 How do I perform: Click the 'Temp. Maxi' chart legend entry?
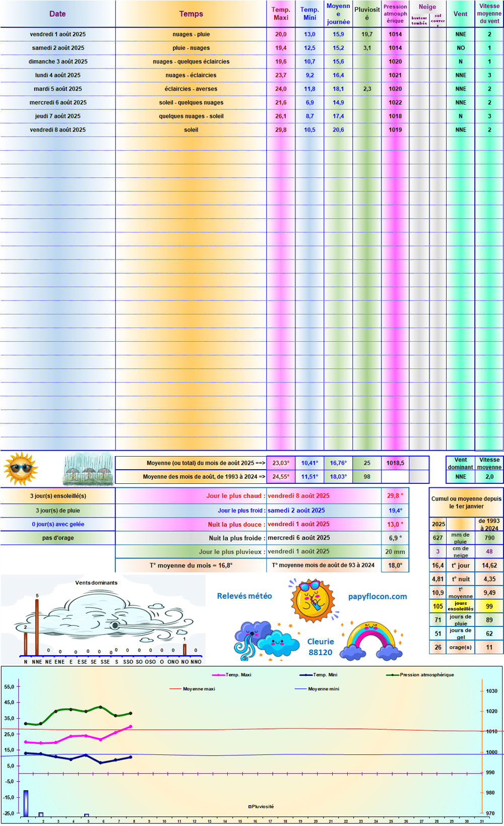tap(232, 675)
